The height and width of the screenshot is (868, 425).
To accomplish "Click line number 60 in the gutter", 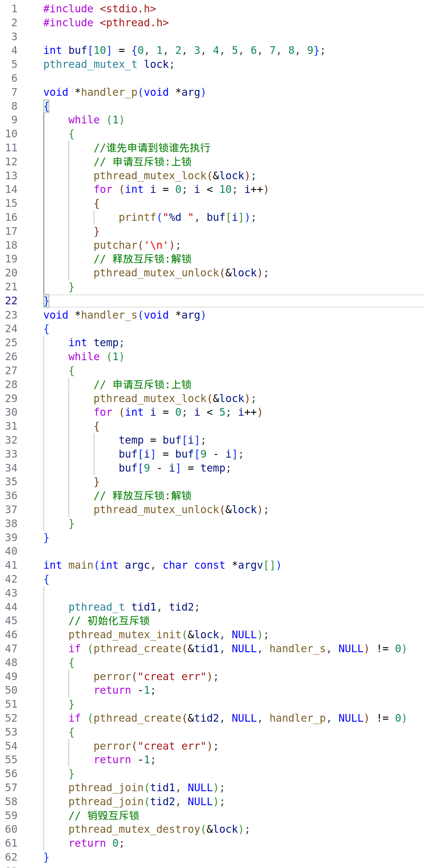I will [x=11, y=829].
